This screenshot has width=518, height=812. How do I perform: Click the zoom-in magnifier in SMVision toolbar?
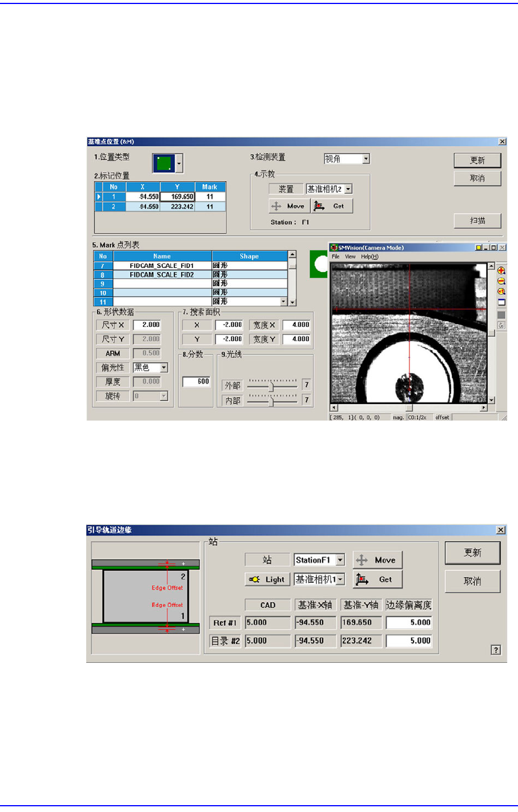pyautogui.click(x=501, y=271)
